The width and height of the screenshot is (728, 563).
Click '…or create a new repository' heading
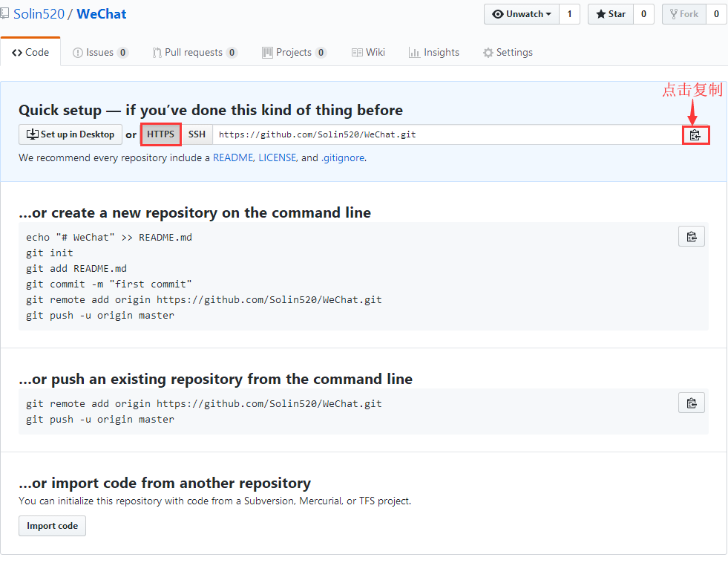(x=195, y=212)
